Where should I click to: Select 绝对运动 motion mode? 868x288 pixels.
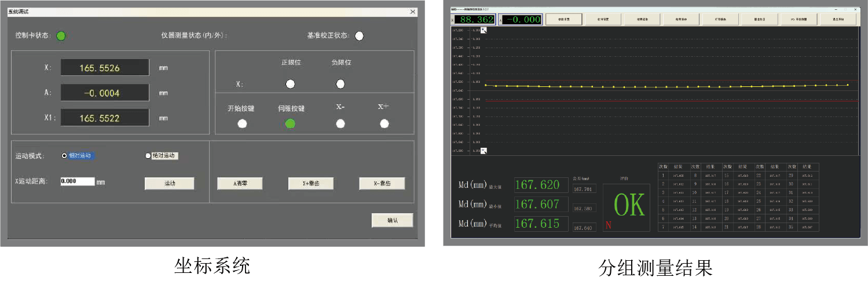tap(148, 156)
